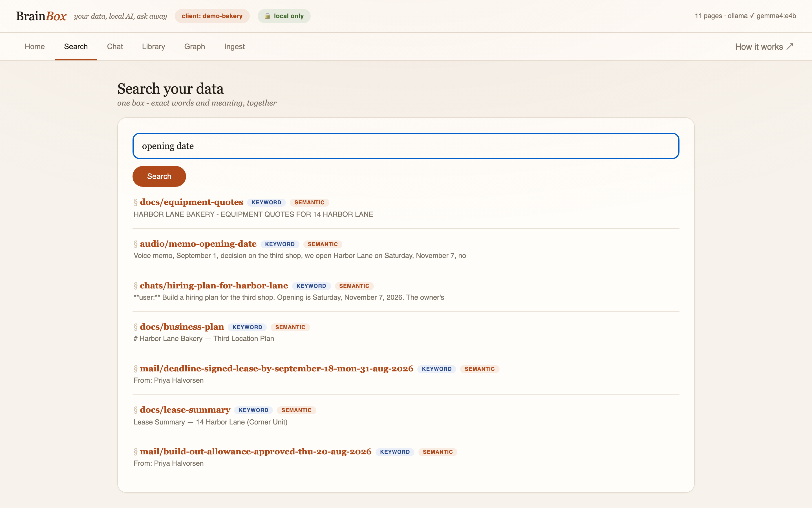Click snippet 'Build a hiring plan for the third shop'
The width and height of the screenshot is (812, 508).
click(288, 297)
